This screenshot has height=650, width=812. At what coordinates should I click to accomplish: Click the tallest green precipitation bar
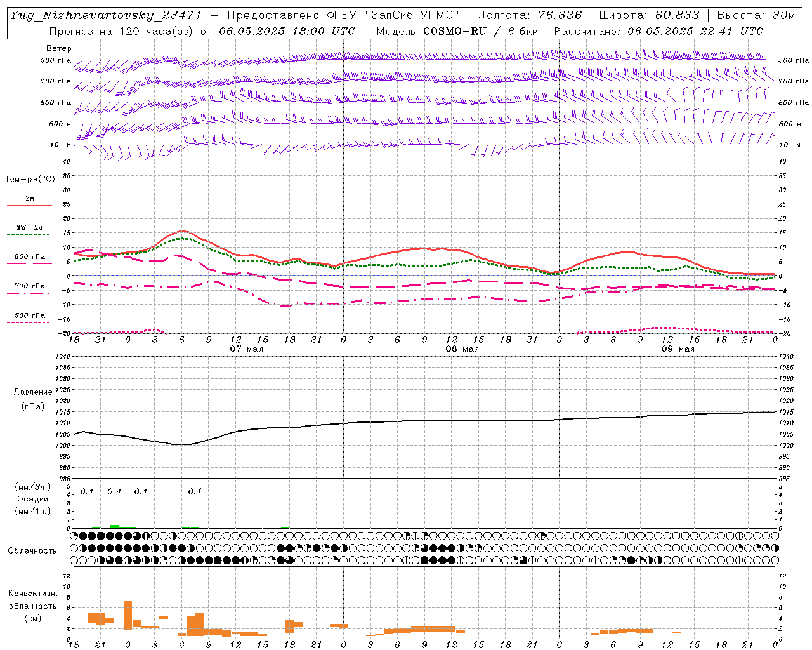(x=114, y=526)
